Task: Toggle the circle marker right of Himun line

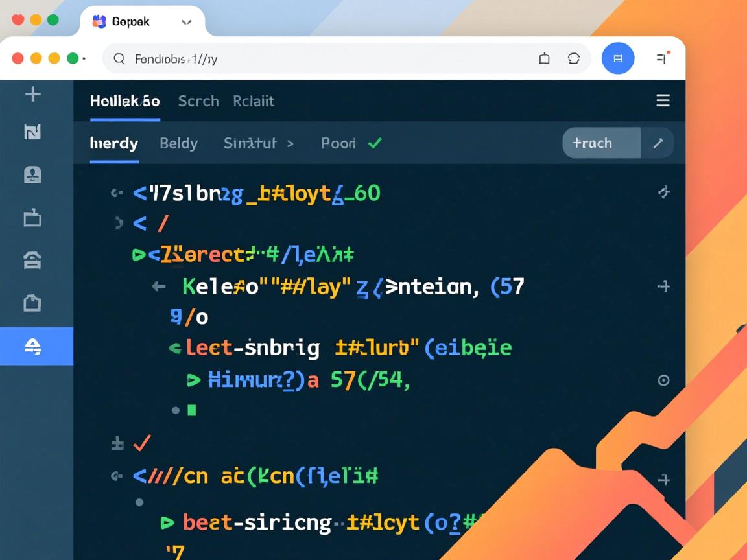Action: (x=663, y=380)
